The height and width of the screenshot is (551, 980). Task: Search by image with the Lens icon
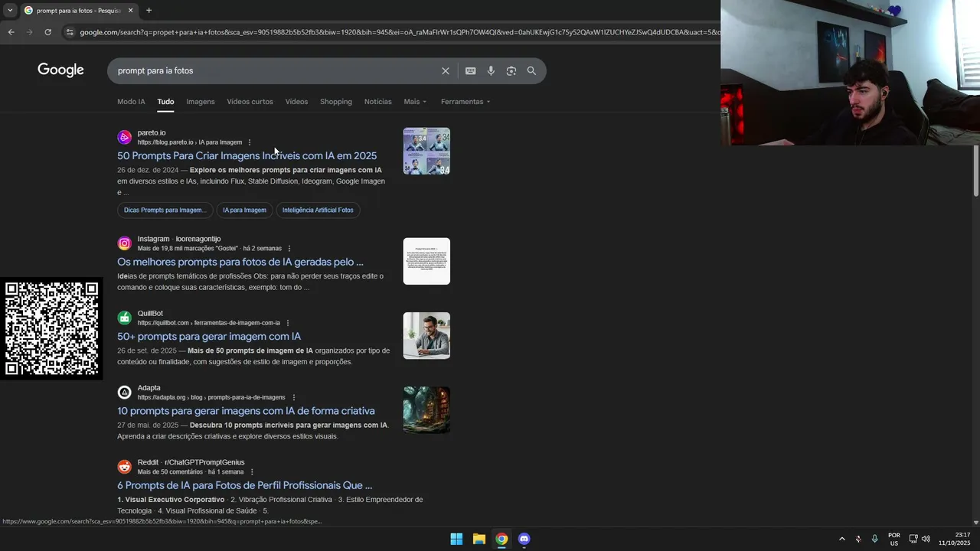511,70
